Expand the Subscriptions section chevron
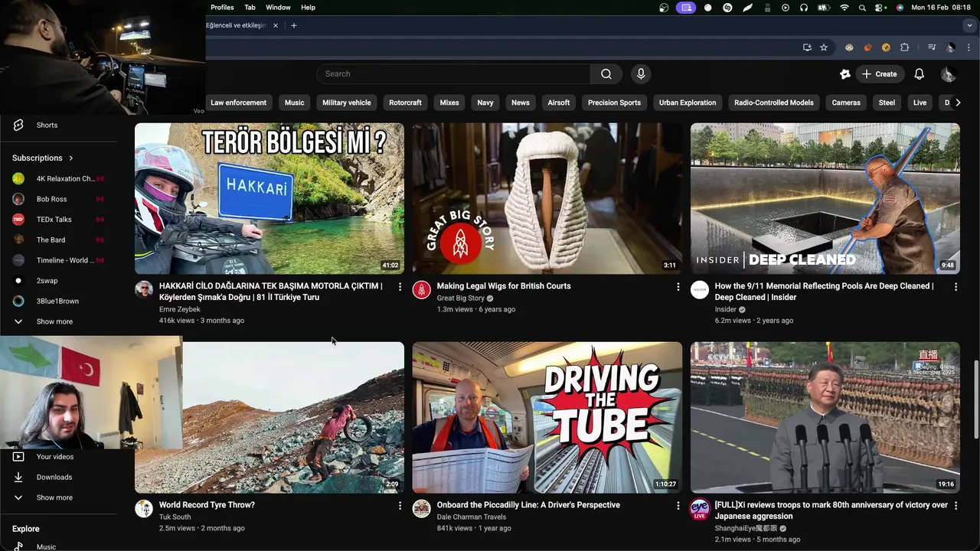This screenshot has width=980, height=551. 71,158
